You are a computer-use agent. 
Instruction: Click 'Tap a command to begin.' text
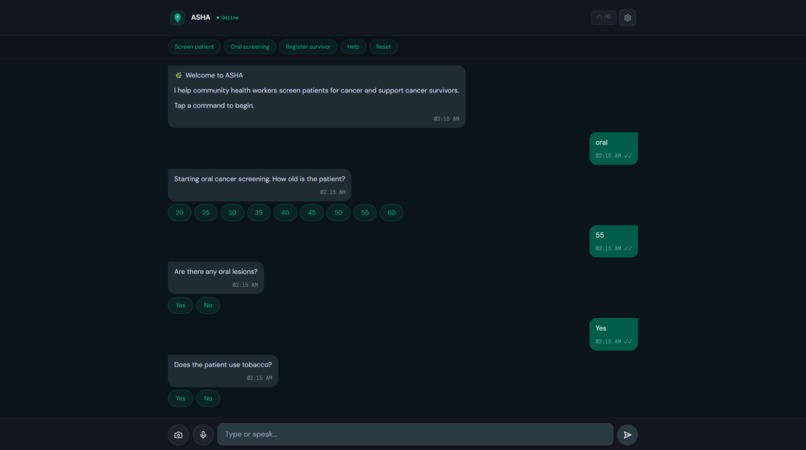[x=214, y=105]
